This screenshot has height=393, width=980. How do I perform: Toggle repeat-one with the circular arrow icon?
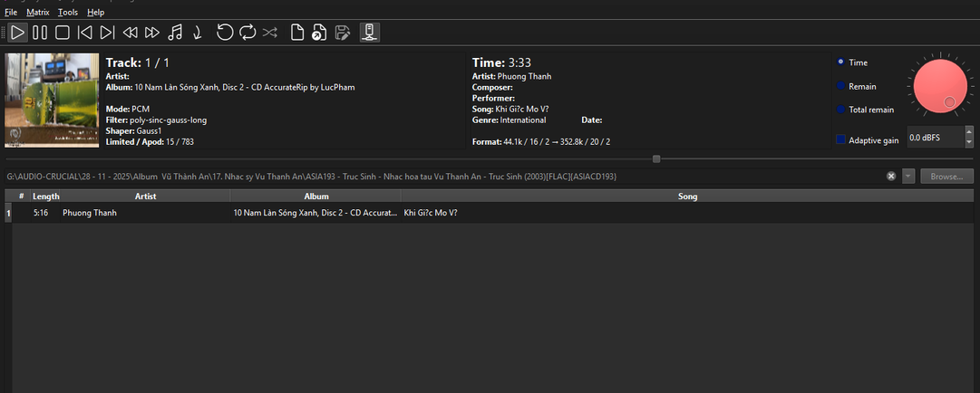click(225, 33)
